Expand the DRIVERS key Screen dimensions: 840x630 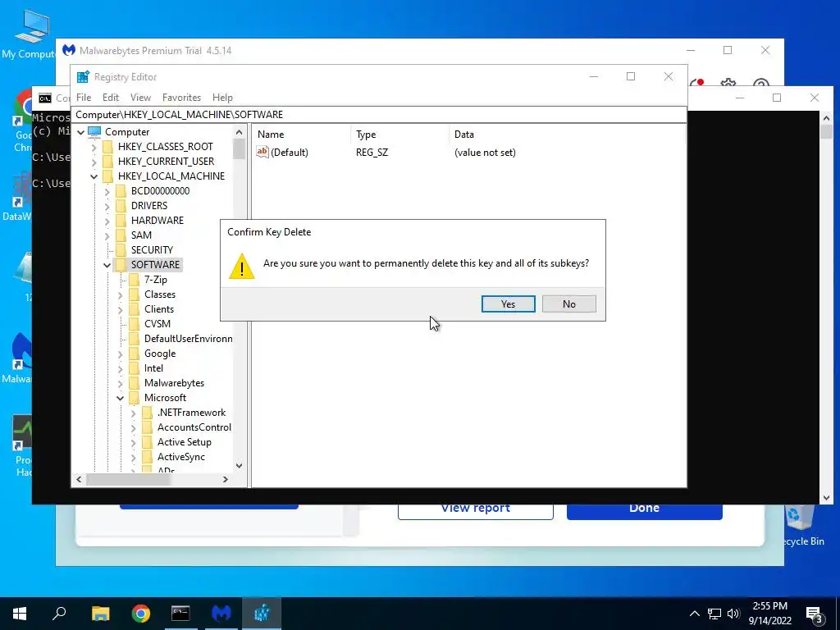click(107, 206)
